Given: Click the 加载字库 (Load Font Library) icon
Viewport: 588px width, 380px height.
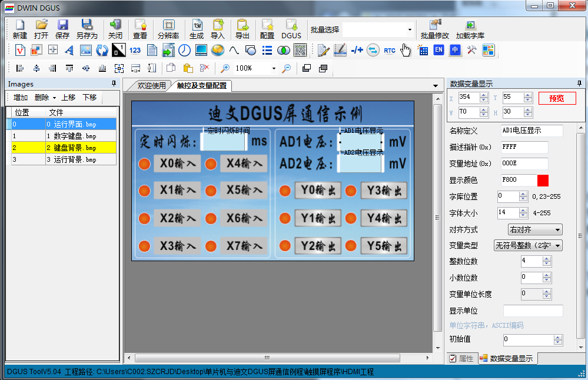Looking at the screenshot, I should (x=470, y=29).
